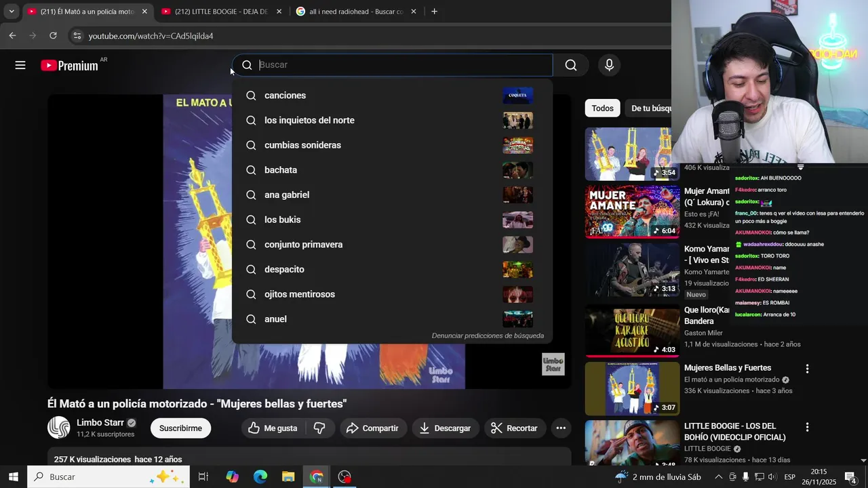Click the Recortar clip button
Image resolution: width=868 pixels, height=488 pixels.
514,428
